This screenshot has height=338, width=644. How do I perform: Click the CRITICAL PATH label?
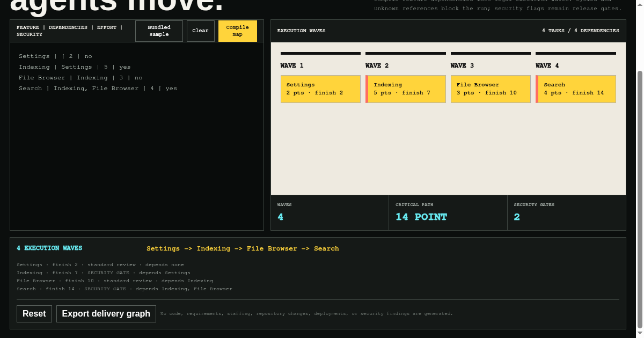tap(414, 205)
